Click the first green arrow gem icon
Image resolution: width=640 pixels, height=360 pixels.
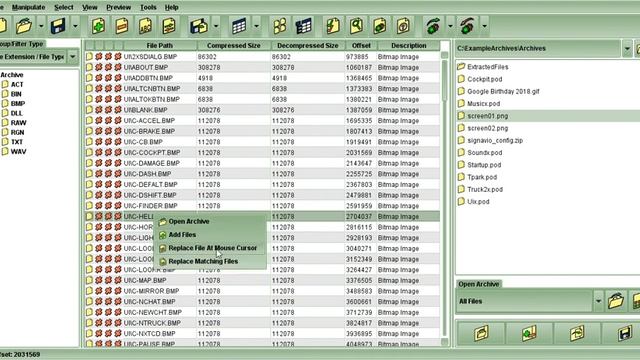433,26
